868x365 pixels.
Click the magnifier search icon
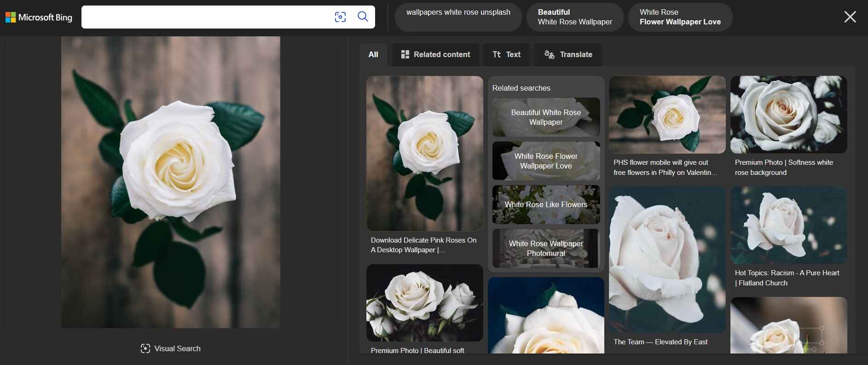[x=363, y=17]
